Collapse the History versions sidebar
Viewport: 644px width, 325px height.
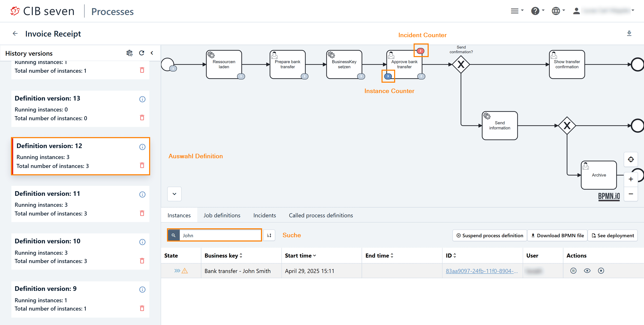[x=152, y=53]
